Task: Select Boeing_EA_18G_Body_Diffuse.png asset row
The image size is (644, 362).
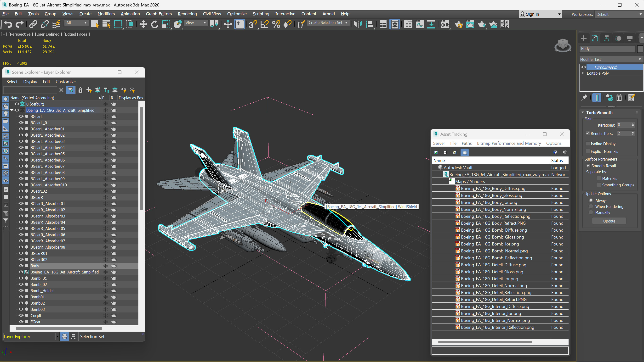Action: point(500,188)
